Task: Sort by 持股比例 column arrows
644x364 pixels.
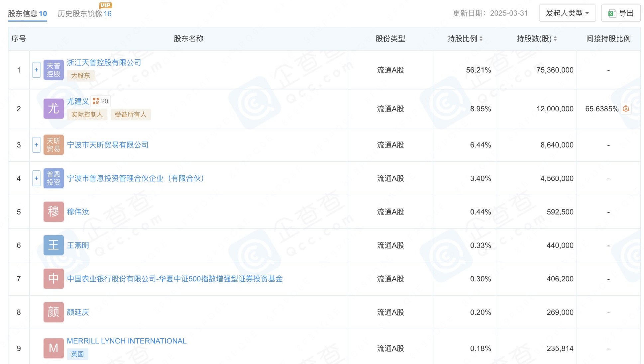Action: (x=481, y=39)
